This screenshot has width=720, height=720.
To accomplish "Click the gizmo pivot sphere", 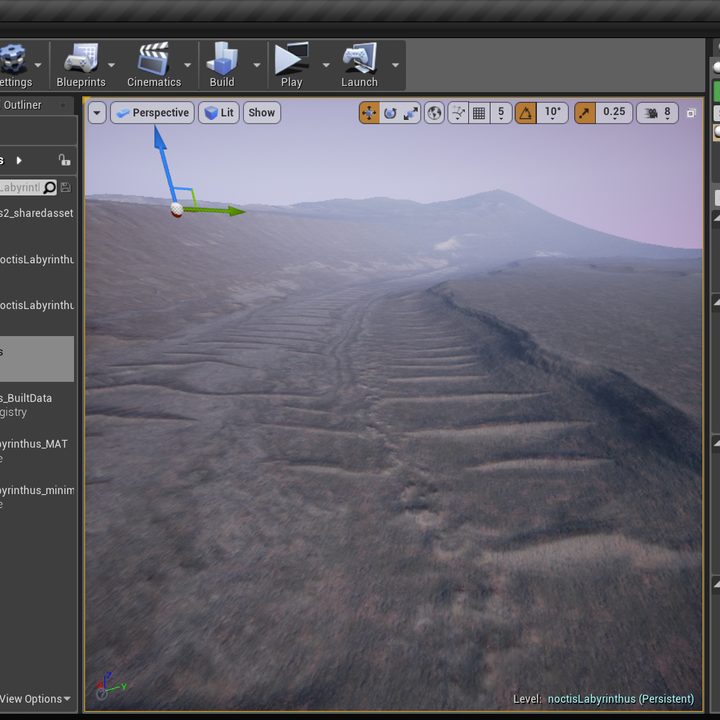I will tap(177, 210).
